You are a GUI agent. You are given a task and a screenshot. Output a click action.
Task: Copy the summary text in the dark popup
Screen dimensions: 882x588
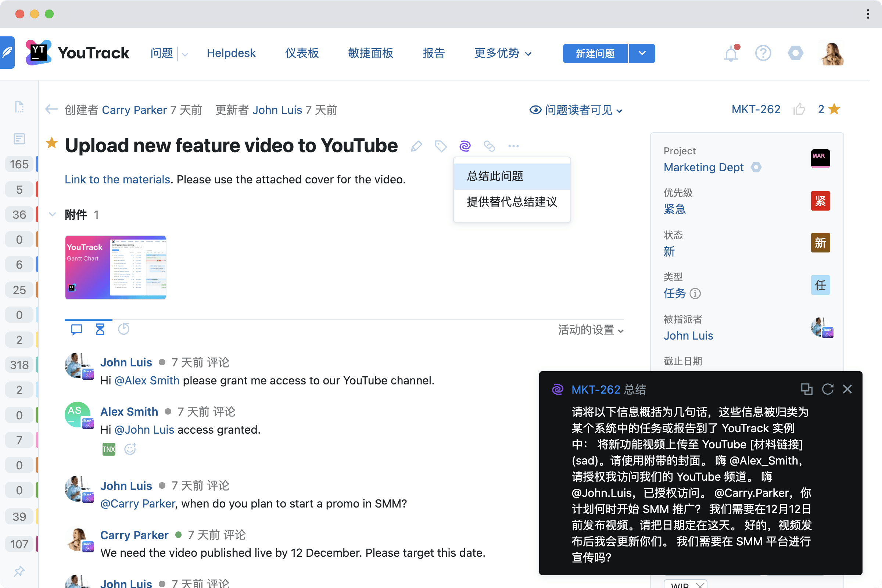(x=807, y=389)
